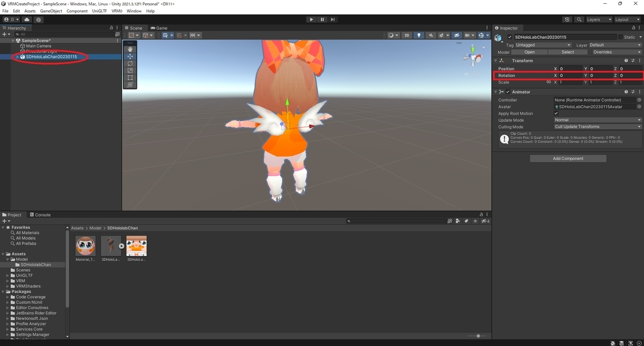Select the Scale tool
This screenshot has height=346, width=644.
[130, 70]
